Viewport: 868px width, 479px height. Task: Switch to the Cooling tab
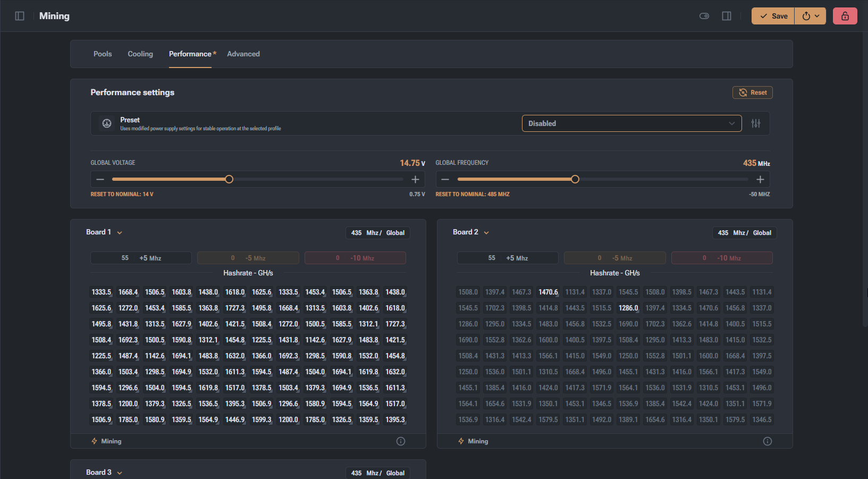pyautogui.click(x=140, y=54)
